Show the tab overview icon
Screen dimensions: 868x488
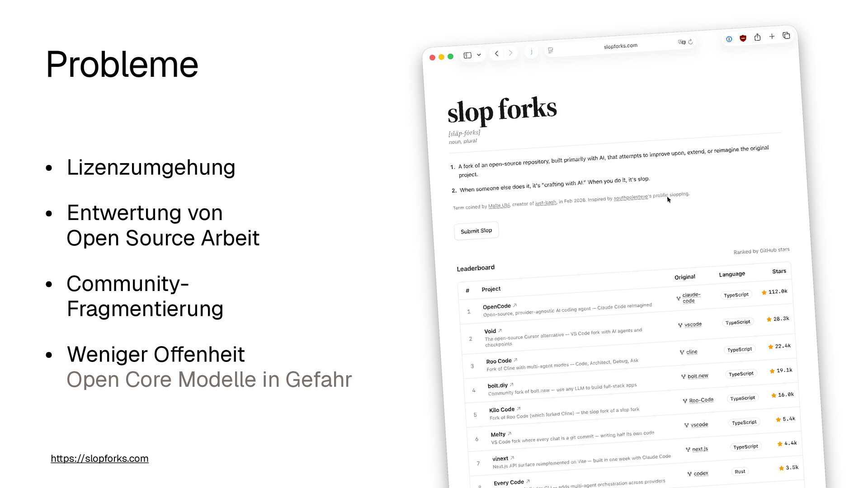[786, 35]
